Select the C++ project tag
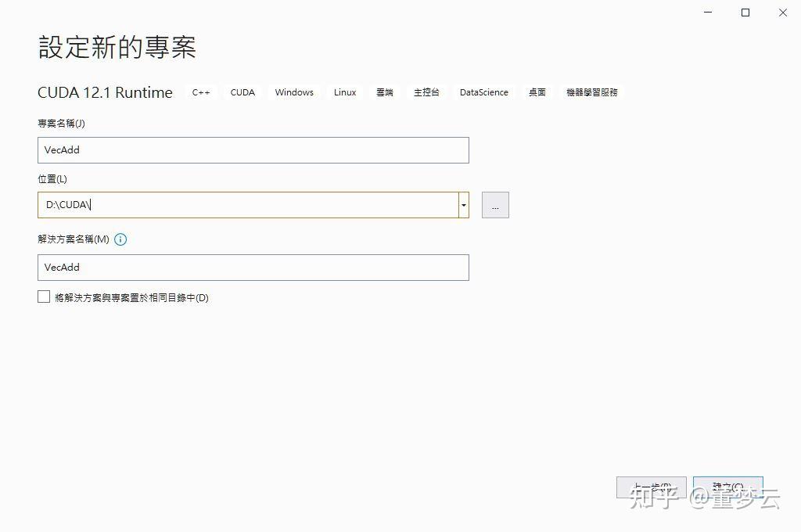The height and width of the screenshot is (532, 801). 200,92
